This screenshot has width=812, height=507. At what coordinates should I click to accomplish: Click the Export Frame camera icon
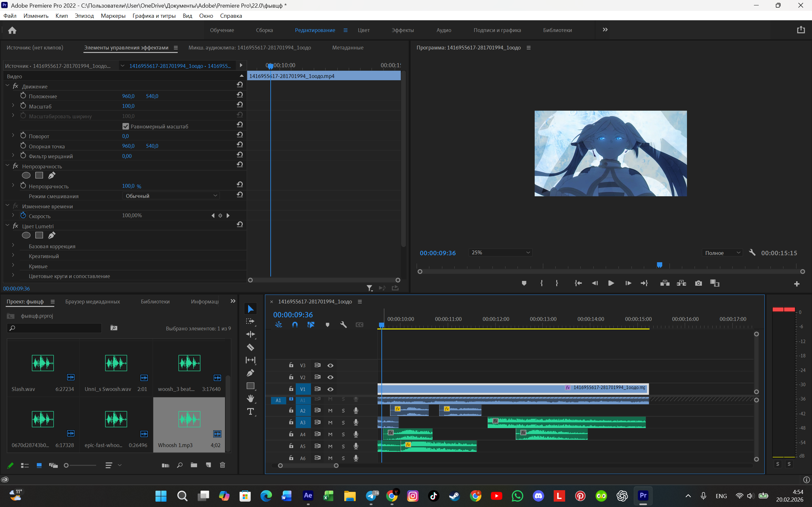pos(698,283)
